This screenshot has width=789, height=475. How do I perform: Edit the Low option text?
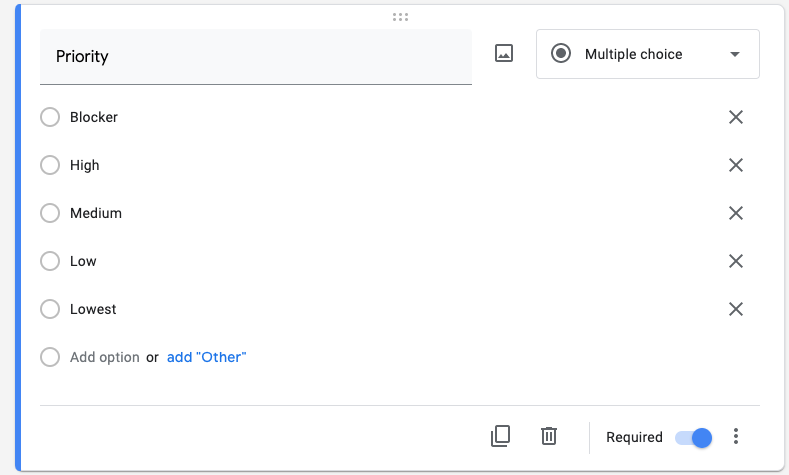pyautogui.click(x=83, y=261)
